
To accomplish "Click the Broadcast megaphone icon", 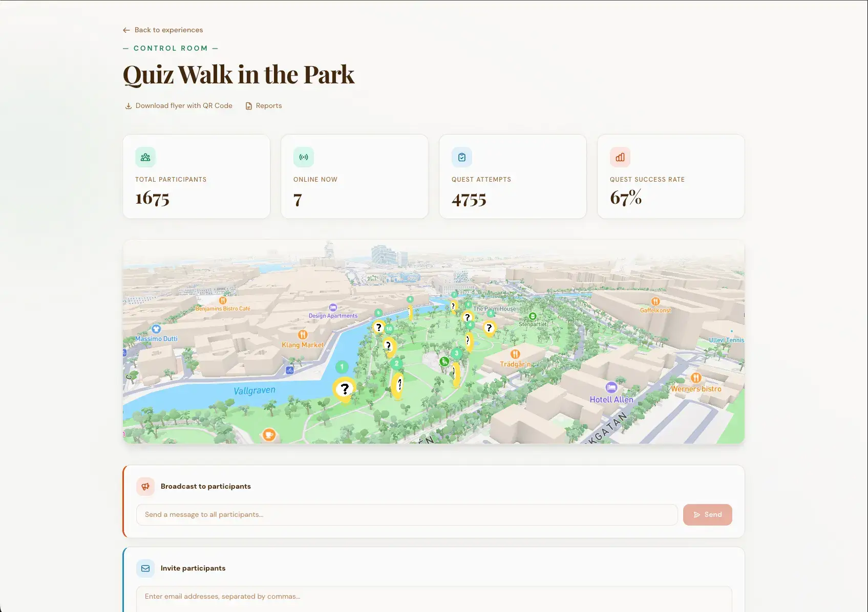I will pyautogui.click(x=145, y=487).
